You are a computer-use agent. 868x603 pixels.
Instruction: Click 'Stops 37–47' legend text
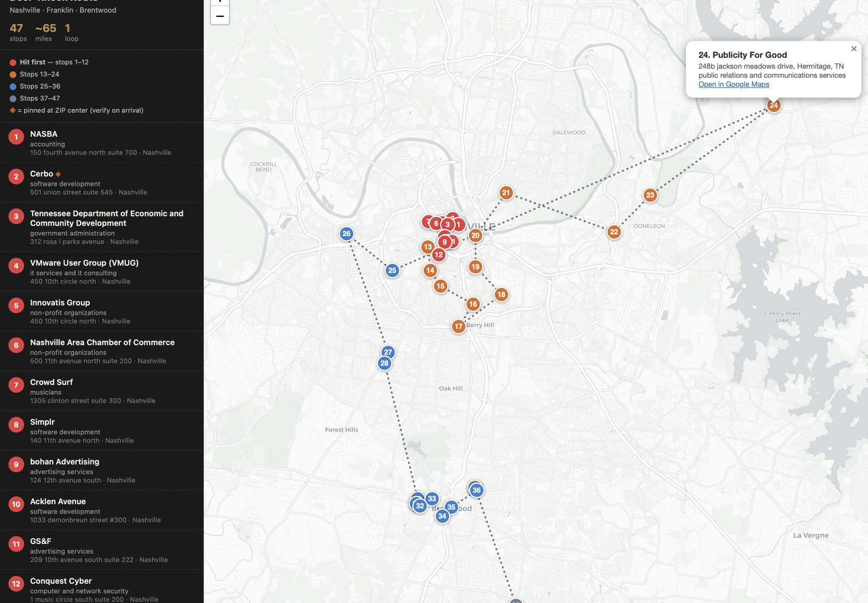(x=40, y=98)
